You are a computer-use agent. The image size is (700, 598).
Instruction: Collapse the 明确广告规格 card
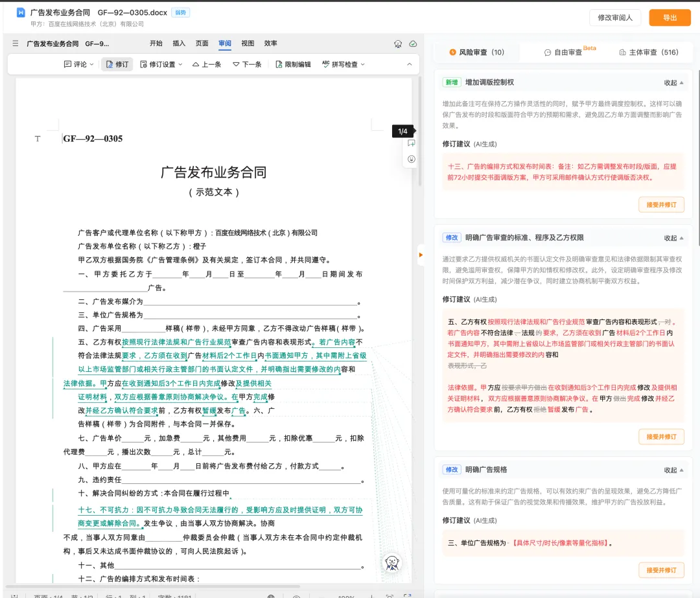[x=673, y=470]
